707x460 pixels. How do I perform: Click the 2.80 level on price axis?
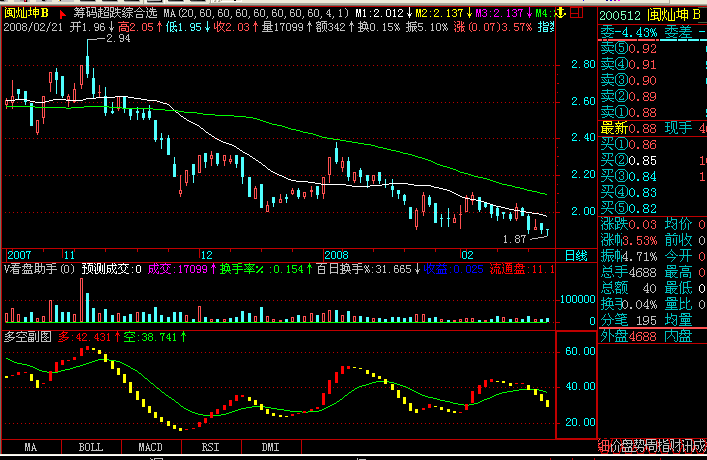point(583,64)
